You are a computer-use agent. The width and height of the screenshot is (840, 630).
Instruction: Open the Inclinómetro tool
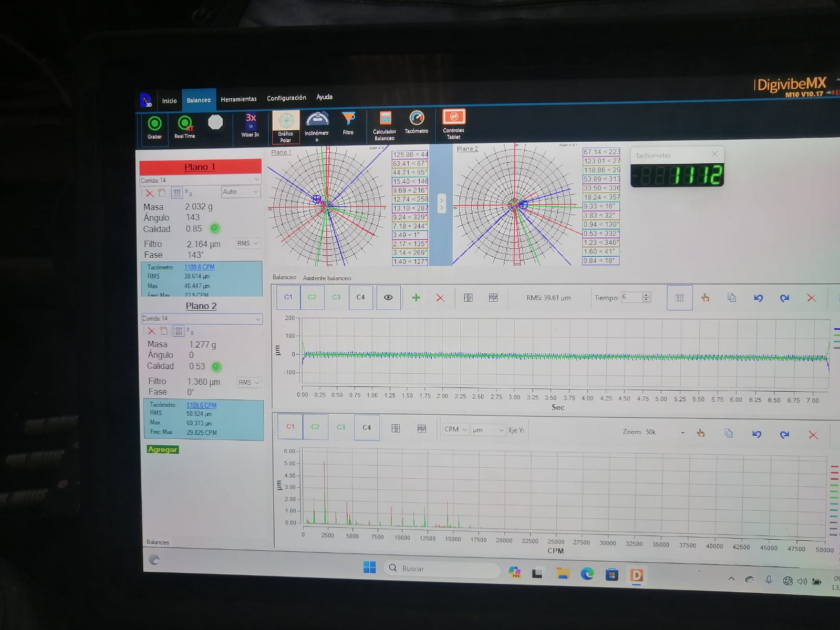[x=317, y=127]
